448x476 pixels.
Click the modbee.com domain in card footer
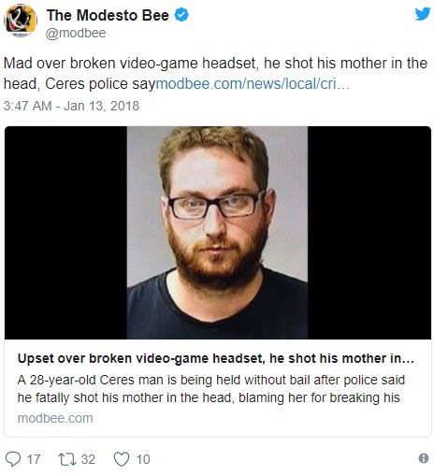pyautogui.click(x=55, y=418)
